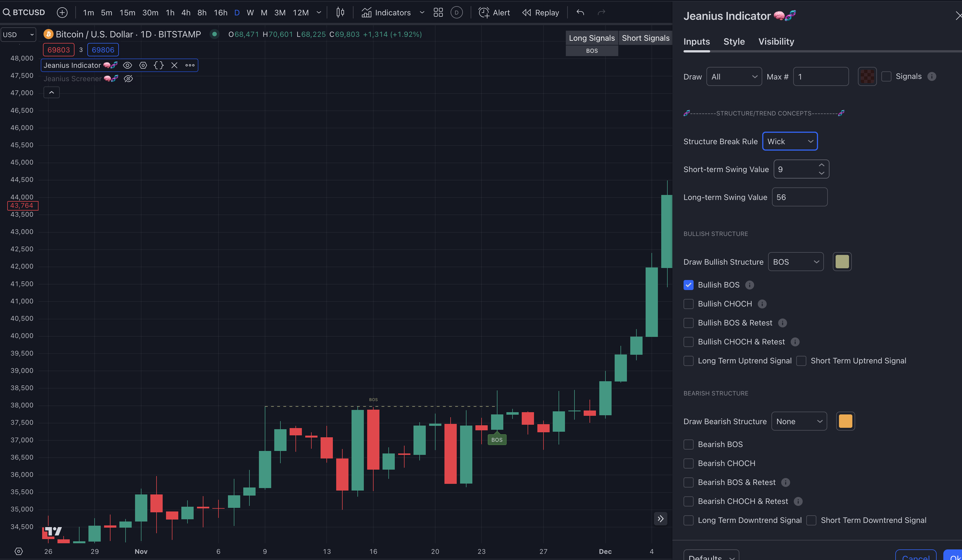Open the Bearish Structure orange color swatch
This screenshot has width=962, height=560.
(x=845, y=422)
